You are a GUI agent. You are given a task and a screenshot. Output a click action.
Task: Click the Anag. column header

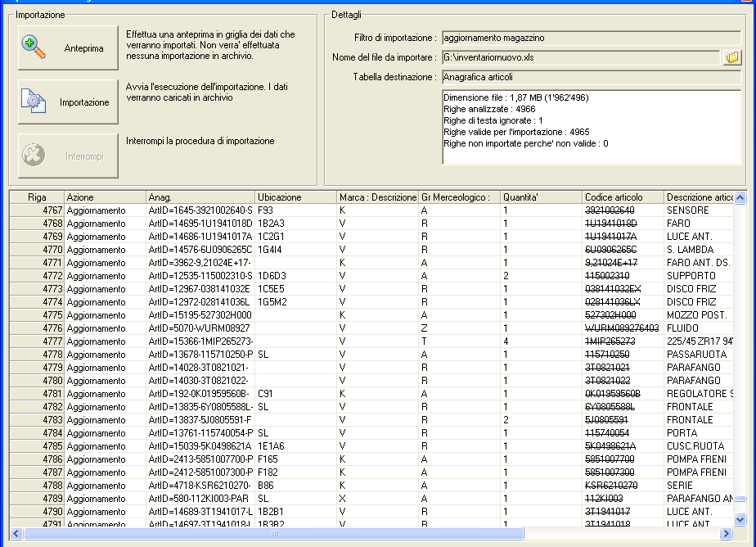coord(200,197)
